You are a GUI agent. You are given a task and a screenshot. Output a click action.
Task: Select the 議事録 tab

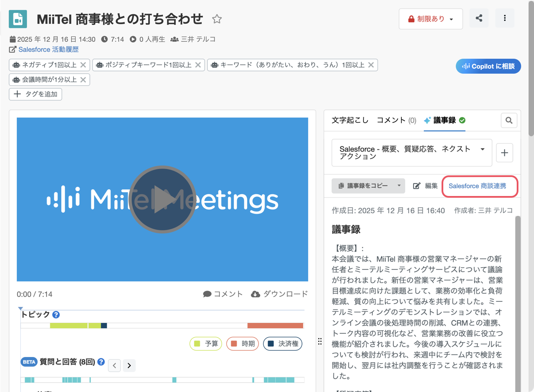tap(445, 120)
